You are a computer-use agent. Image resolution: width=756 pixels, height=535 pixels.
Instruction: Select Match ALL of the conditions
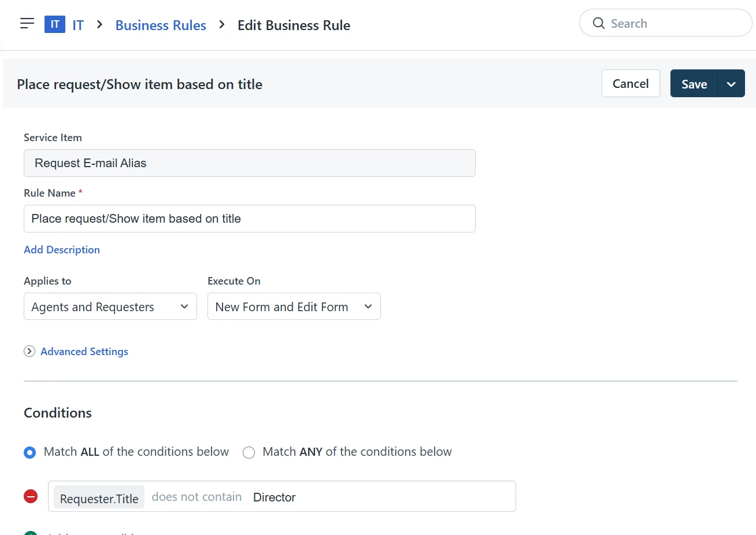tap(30, 452)
